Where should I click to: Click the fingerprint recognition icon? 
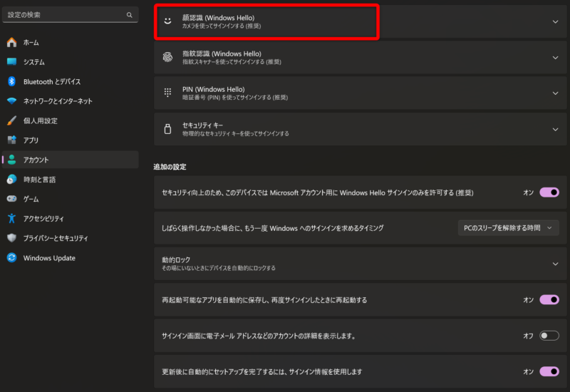tap(167, 58)
